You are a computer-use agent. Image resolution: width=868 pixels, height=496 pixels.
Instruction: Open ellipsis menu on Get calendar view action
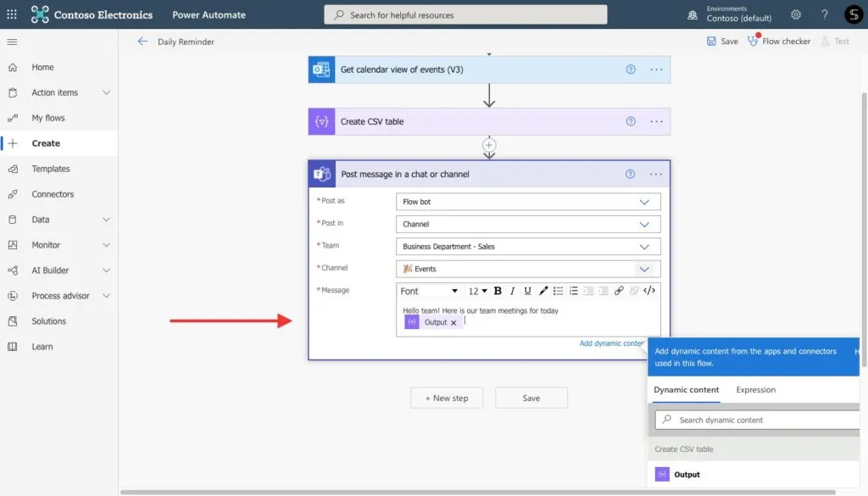pyautogui.click(x=657, y=70)
